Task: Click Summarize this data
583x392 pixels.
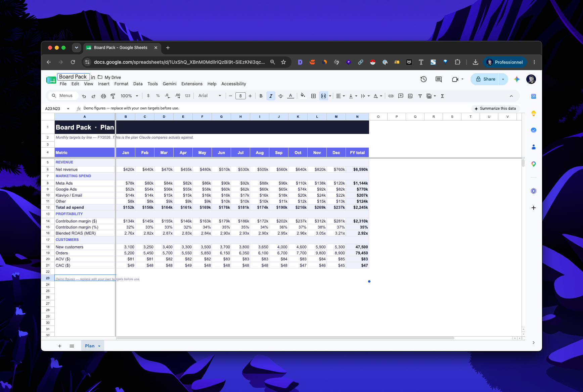Action: [495, 108]
